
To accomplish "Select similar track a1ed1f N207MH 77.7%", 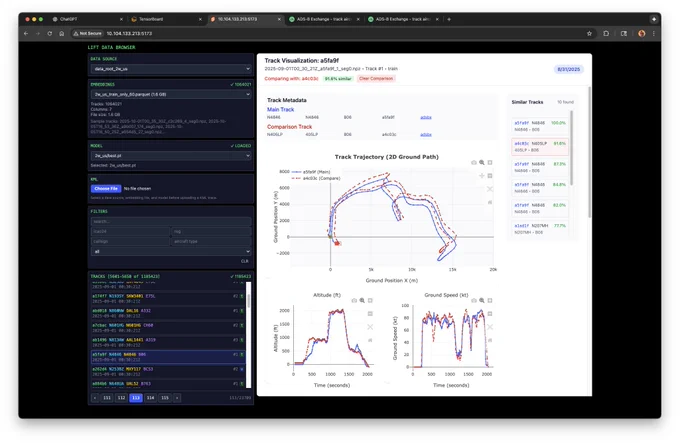I will pyautogui.click(x=540, y=229).
